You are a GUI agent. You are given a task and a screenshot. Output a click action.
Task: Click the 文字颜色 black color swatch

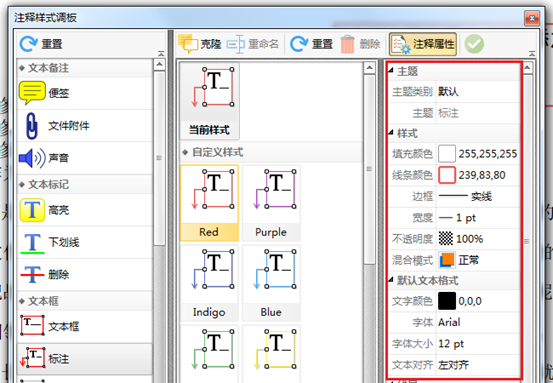point(447,301)
